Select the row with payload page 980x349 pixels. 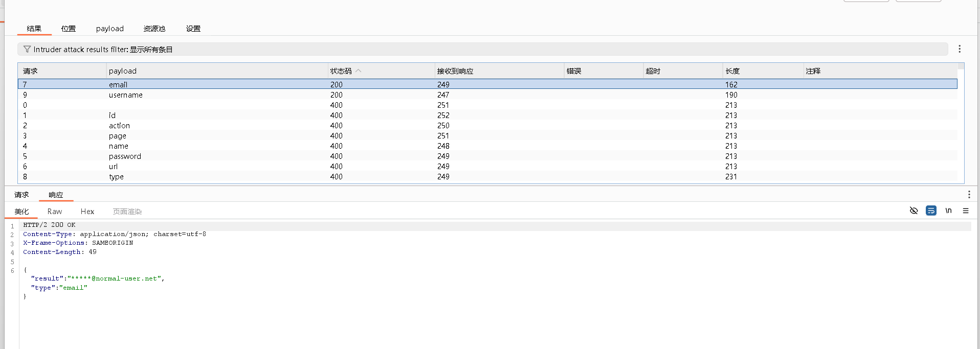(487, 135)
